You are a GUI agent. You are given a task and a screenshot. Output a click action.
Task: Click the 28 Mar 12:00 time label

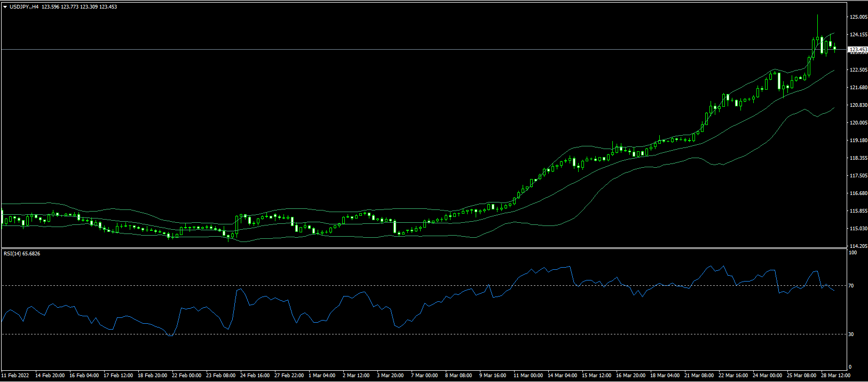835,376
